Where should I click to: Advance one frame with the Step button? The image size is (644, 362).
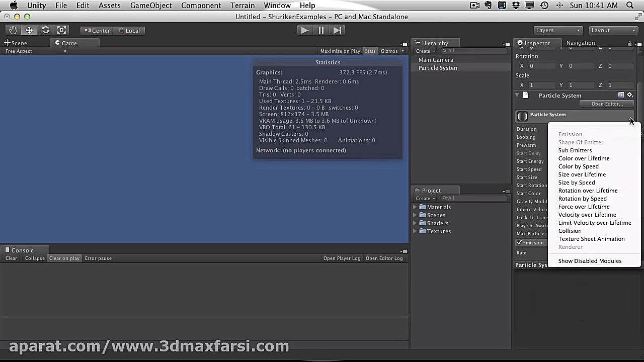click(x=337, y=30)
